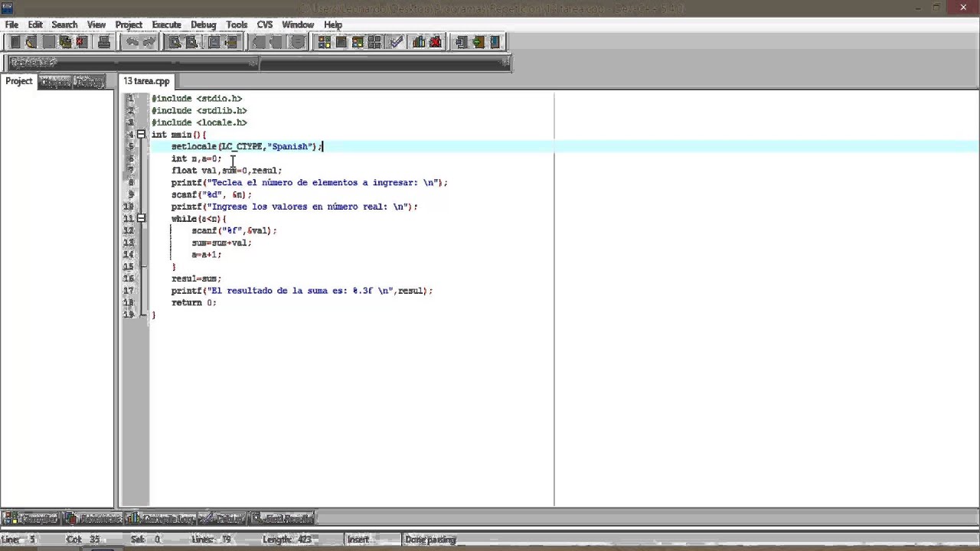This screenshot has width=980, height=551.
Task: Click the Run toolbar icon
Action: point(341,42)
